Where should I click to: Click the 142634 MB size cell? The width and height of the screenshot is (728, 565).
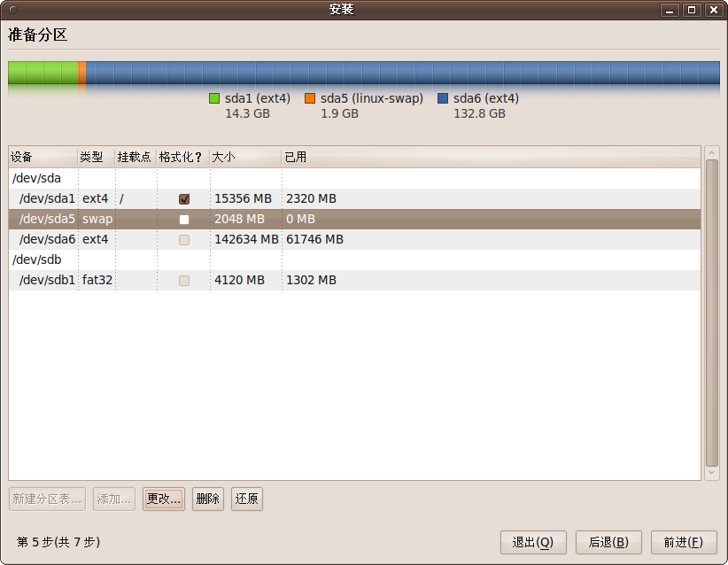click(x=246, y=240)
